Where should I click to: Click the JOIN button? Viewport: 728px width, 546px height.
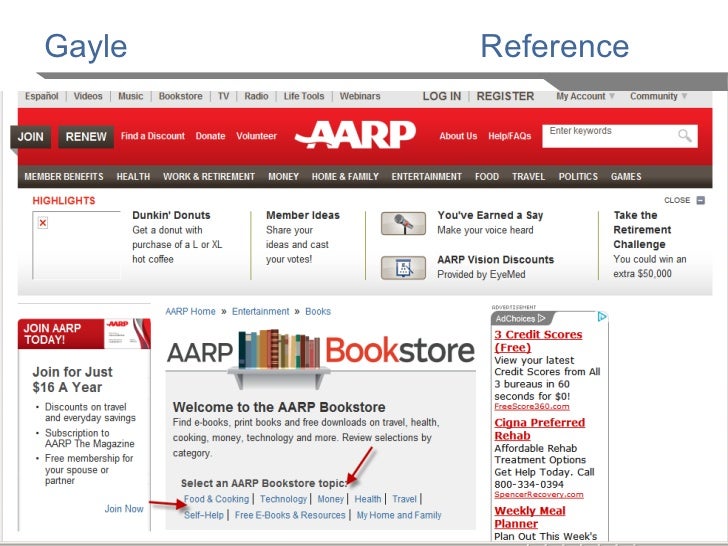coord(31,136)
